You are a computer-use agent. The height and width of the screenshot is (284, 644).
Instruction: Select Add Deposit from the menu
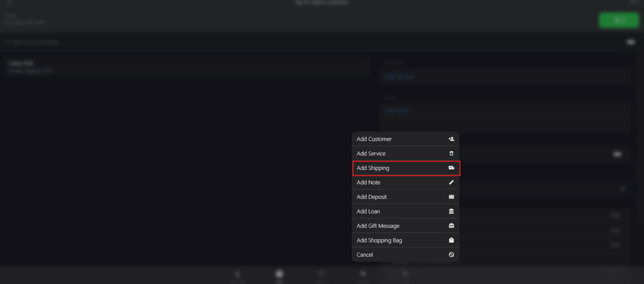[406, 197]
